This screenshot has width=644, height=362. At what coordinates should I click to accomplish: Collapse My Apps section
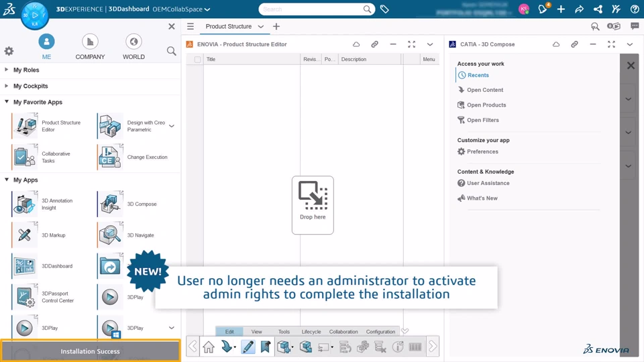click(7, 180)
